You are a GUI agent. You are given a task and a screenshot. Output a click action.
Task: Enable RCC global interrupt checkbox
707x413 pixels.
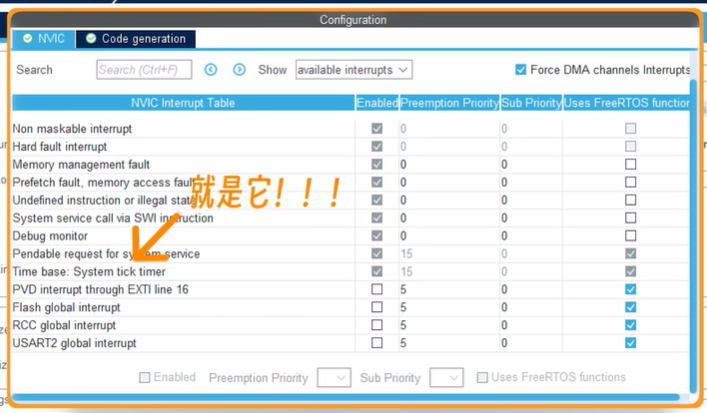[377, 325]
